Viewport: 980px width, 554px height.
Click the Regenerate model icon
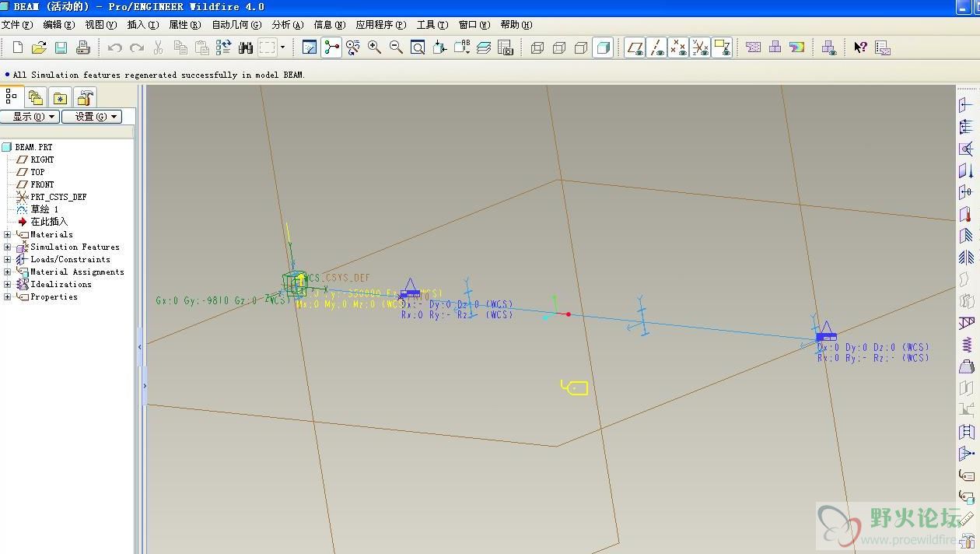coord(224,48)
